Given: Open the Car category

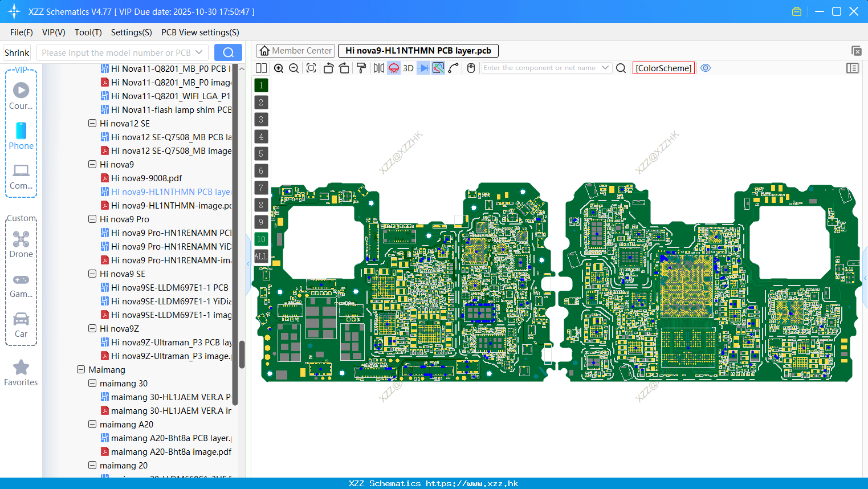Looking at the screenshot, I should tap(21, 325).
